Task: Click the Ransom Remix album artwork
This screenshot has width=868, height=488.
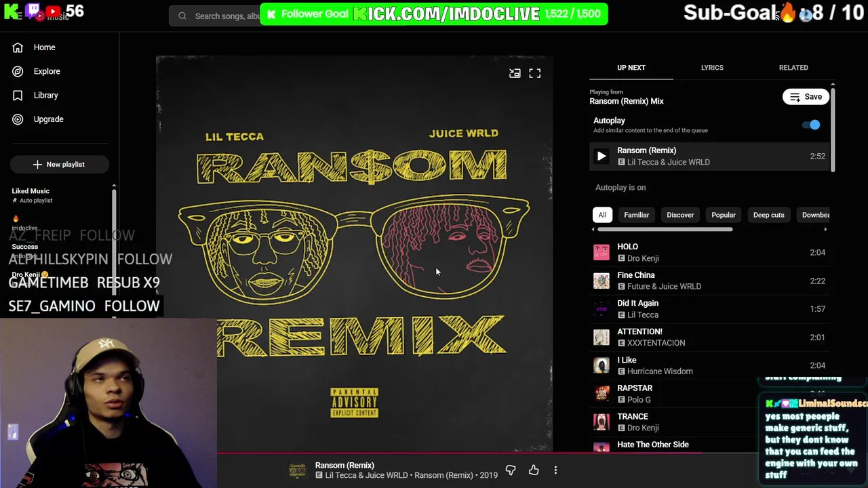Action: pos(354,253)
